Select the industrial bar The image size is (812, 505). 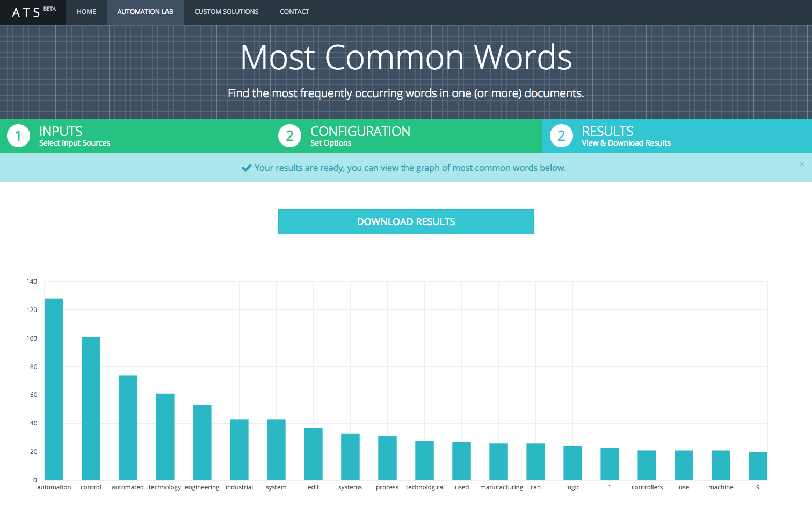pos(239,450)
